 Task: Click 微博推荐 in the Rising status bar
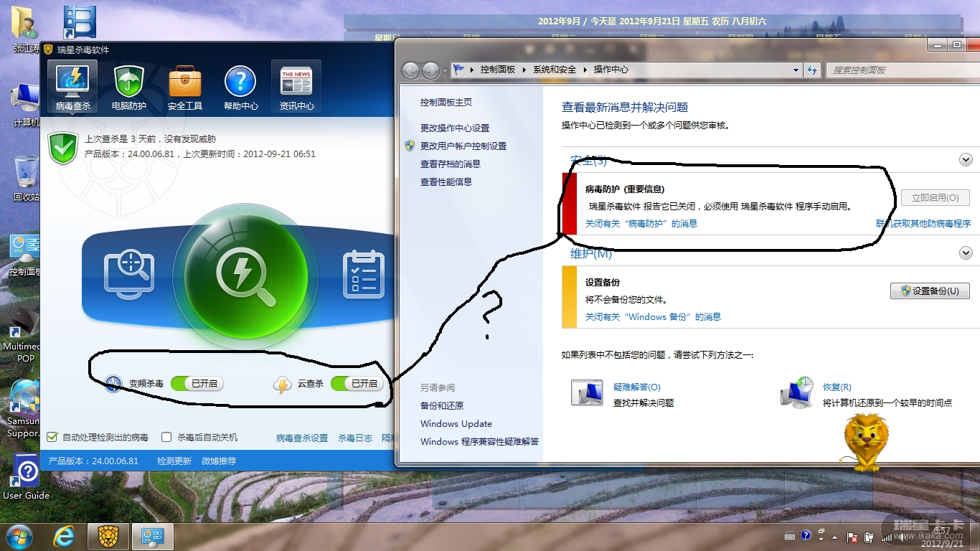point(219,461)
